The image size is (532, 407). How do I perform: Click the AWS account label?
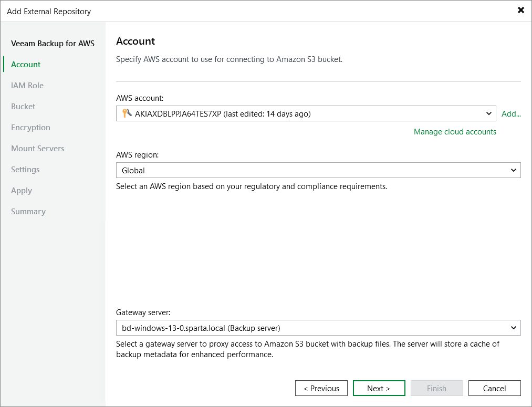pos(140,98)
